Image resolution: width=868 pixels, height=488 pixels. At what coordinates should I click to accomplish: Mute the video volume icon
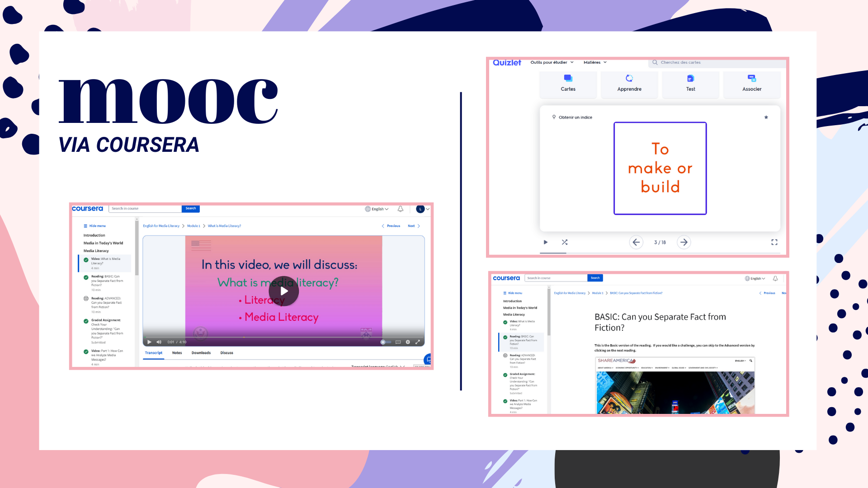coord(159,342)
